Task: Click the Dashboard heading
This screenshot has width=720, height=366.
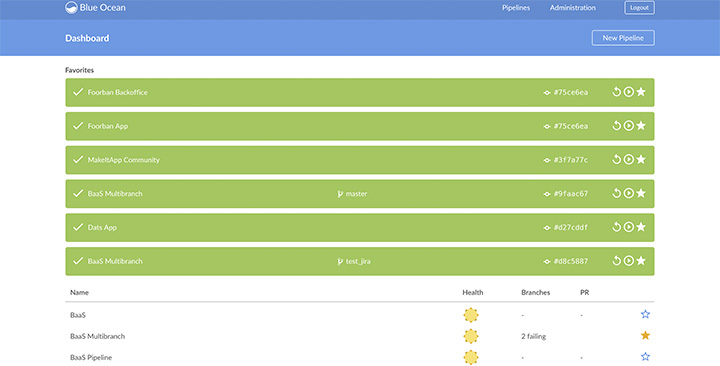Action: [87, 38]
